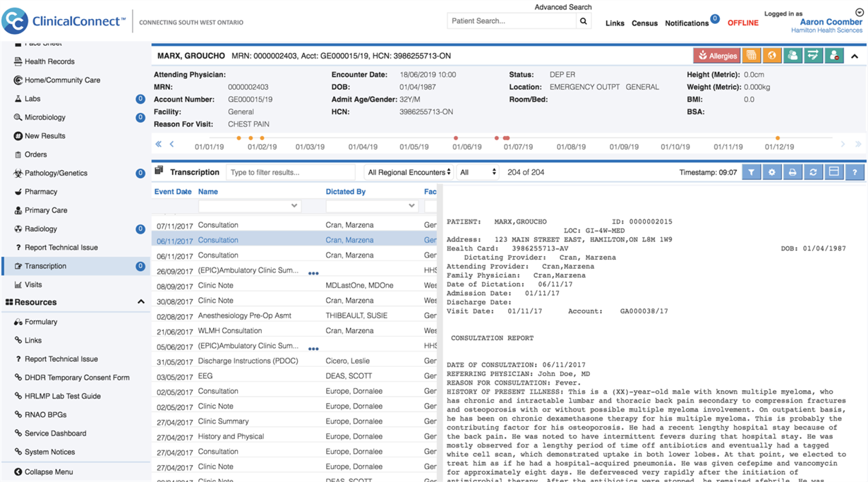Click the ClinicalConnect logo
This screenshot has height=482, width=868.
coord(64,21)
